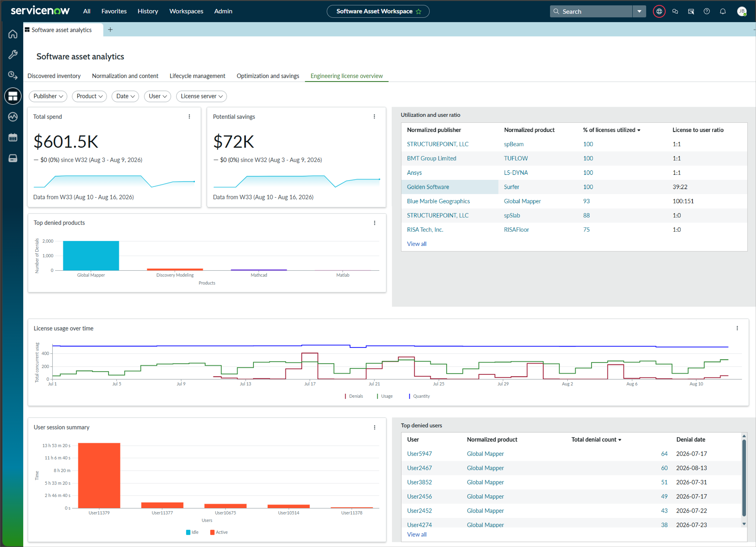This screenshot has height=547, width=756.
Task: Sort by Total denial count column
Action: click(596, 439)
